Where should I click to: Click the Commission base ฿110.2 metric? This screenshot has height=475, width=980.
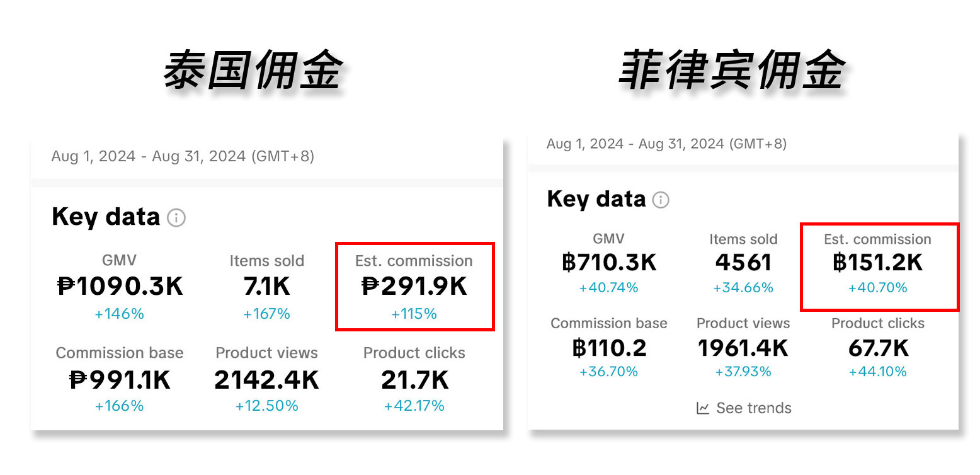click(x=609, y=347)
